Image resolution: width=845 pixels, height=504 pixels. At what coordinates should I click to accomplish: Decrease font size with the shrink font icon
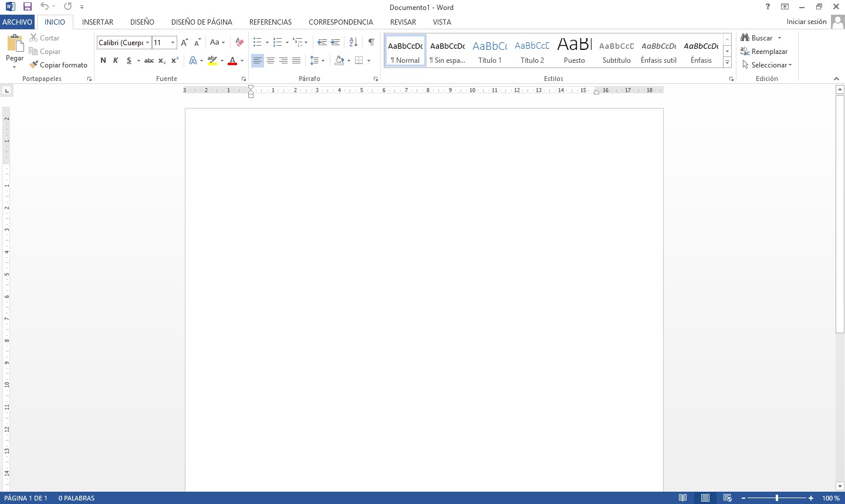click(197, 42)
